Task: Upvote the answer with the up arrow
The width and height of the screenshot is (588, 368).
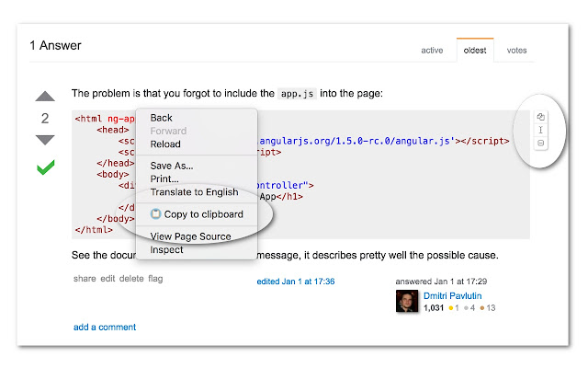Action: coord(45,96)
